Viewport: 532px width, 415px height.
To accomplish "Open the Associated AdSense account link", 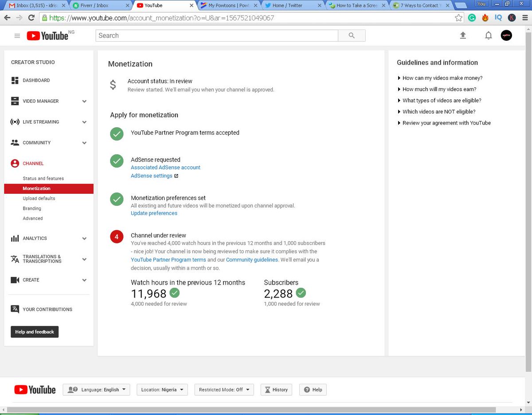I will [165, 168].
